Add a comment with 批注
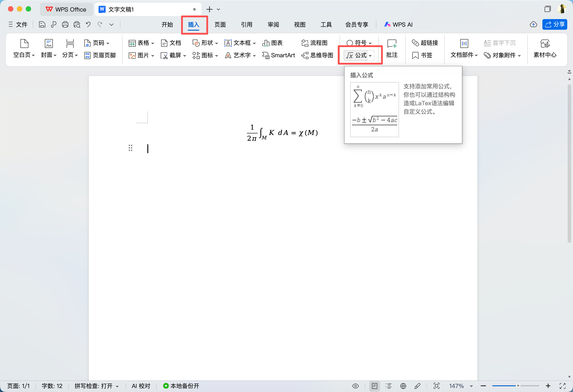Viewport: 573px width, 392px height. 392,49
